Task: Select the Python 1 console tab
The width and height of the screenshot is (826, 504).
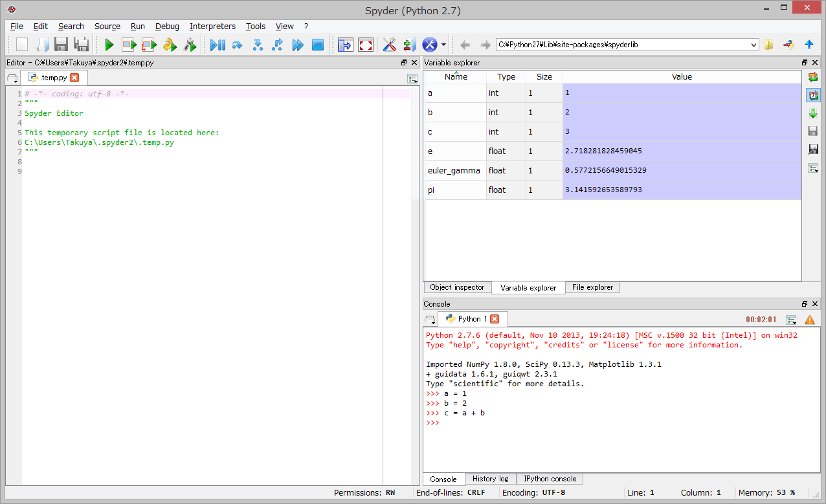Action: pyautogui.click(x=473, y=319)
